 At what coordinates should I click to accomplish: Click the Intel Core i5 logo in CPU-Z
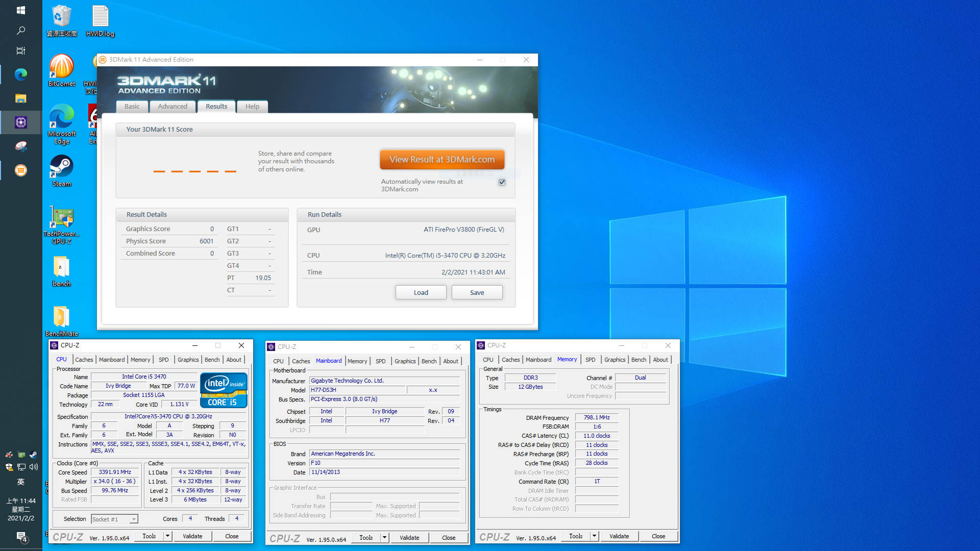(x=224, y=390)
